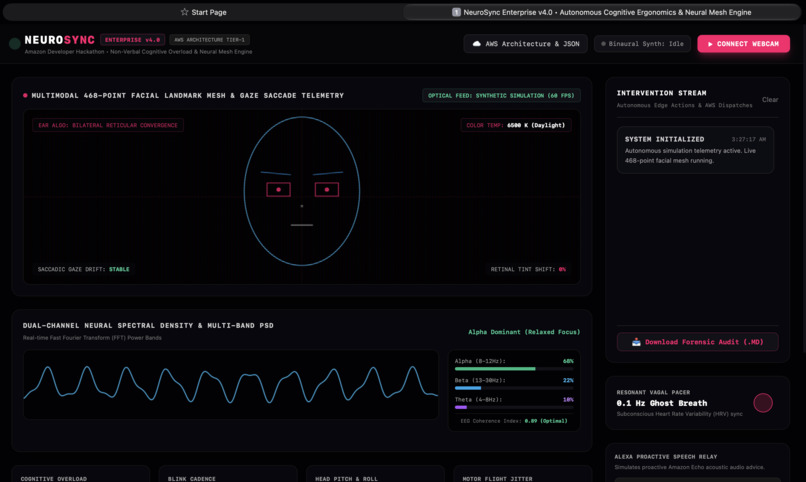Click the download icon on Forensic Audit button
This screenshot has width=806, height=482.
pos(636,342)
